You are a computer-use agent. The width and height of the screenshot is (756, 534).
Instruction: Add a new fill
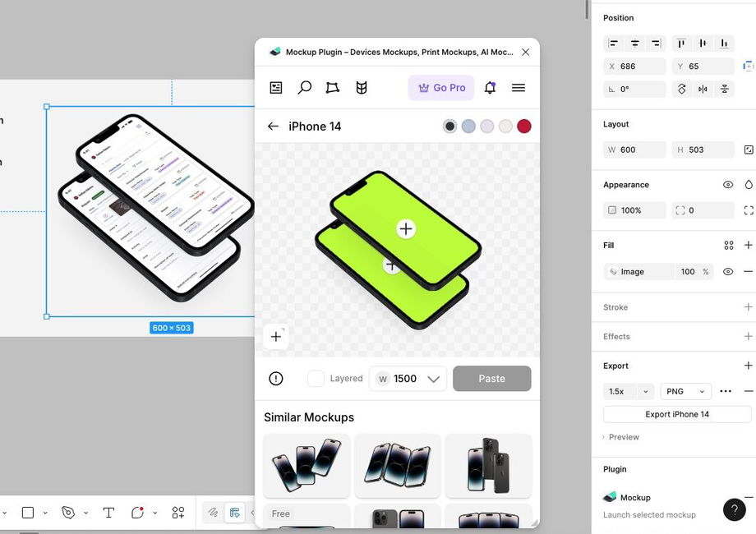tap(749, 246)
